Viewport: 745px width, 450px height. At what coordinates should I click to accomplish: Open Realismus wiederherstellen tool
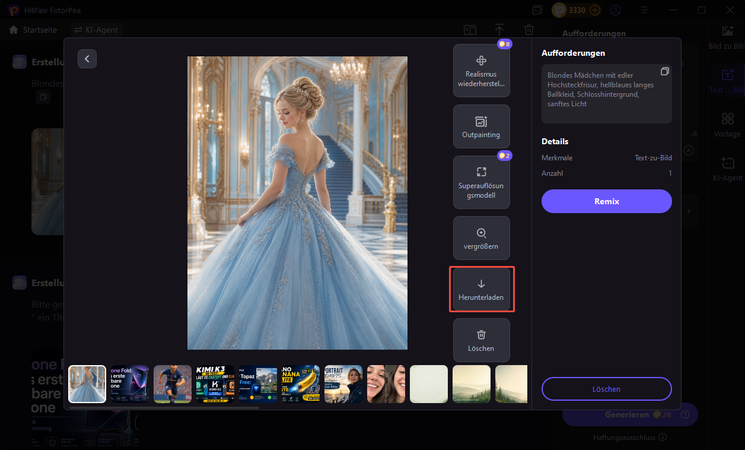[481, 71]
